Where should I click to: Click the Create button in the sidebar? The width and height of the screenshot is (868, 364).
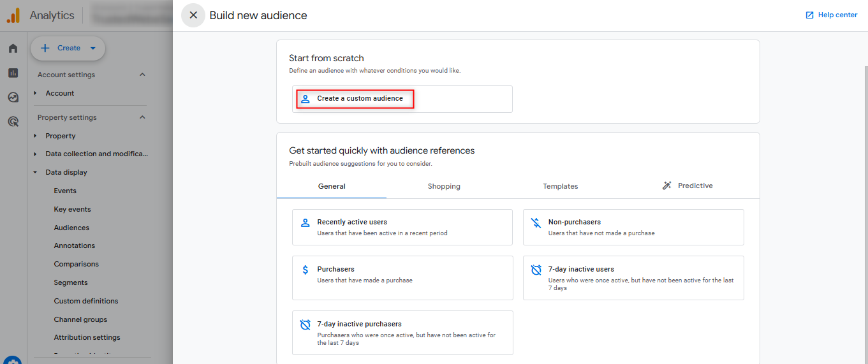tap(68, 48)
